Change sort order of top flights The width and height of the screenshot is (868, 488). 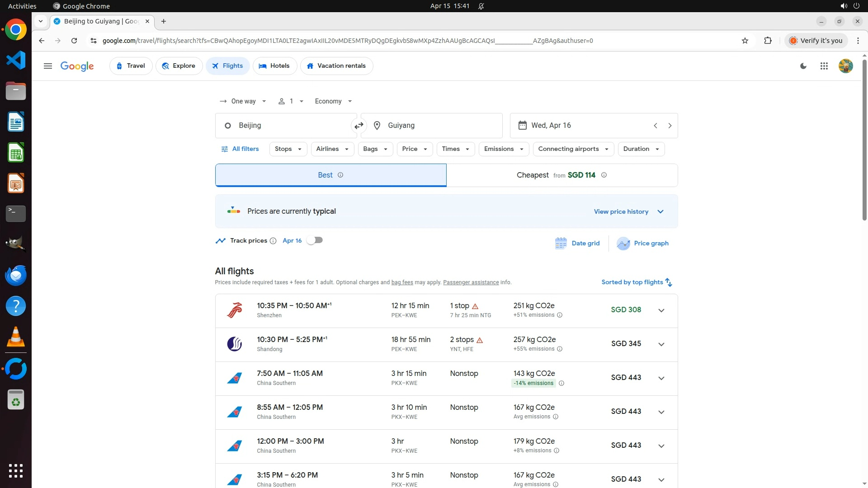(637, 282)
